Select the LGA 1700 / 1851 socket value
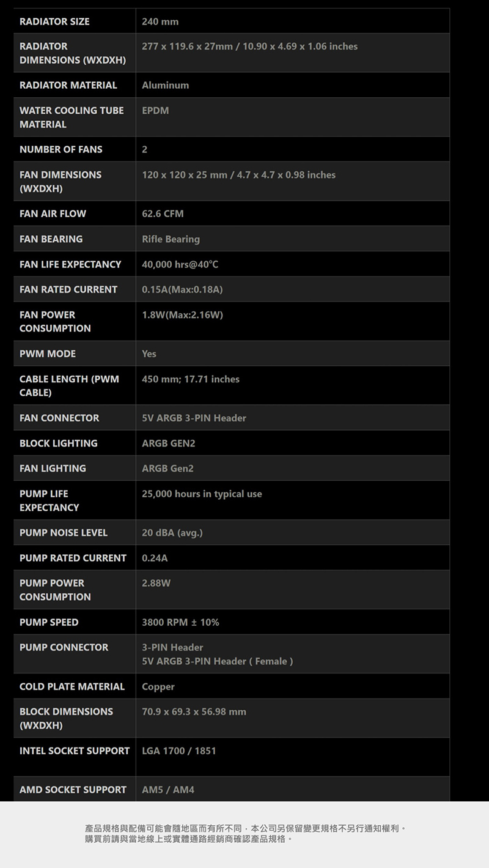This screenshot has height=868, width=489. coord(178,751)
